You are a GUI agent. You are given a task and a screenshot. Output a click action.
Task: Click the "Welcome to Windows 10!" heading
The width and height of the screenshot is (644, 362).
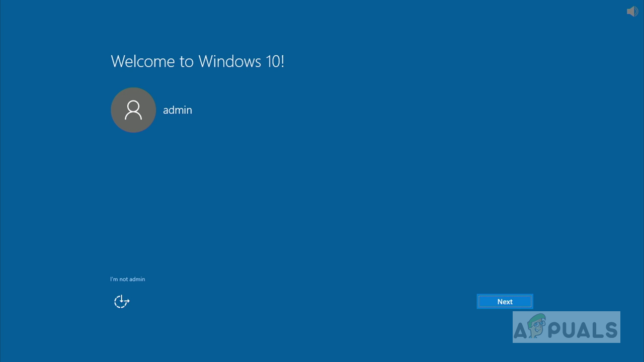[x=198, y=61]
